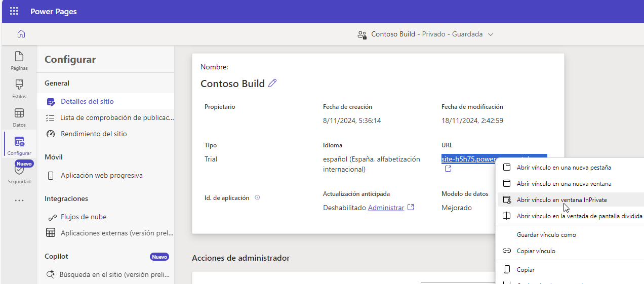Click the Mejorado data model value
The width and height of the screenshot is (644, 284).
click(x=457, y=208)
